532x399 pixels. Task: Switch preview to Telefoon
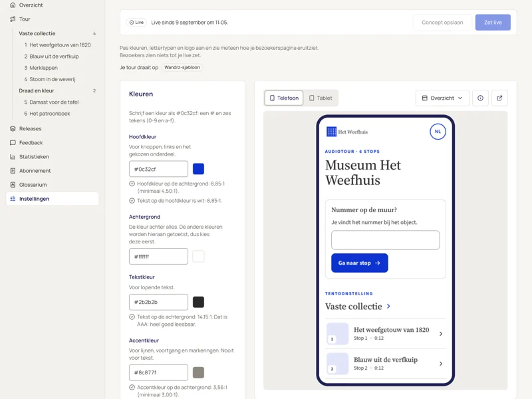click(x=284, y=98)
